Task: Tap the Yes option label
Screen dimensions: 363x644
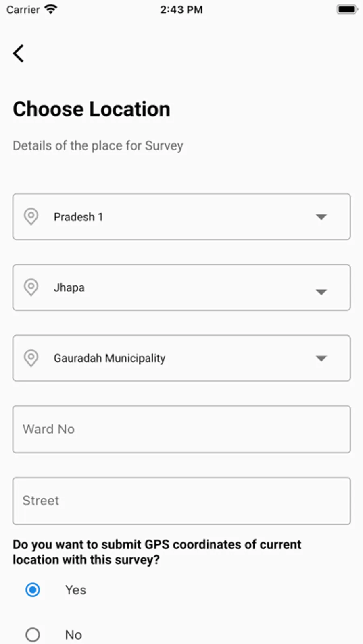Action: coord(75,590)
